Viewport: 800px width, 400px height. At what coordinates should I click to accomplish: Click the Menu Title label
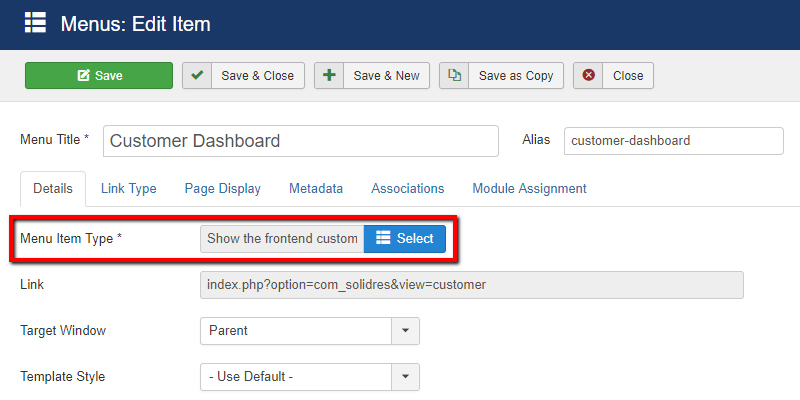[x=55, y=139]
